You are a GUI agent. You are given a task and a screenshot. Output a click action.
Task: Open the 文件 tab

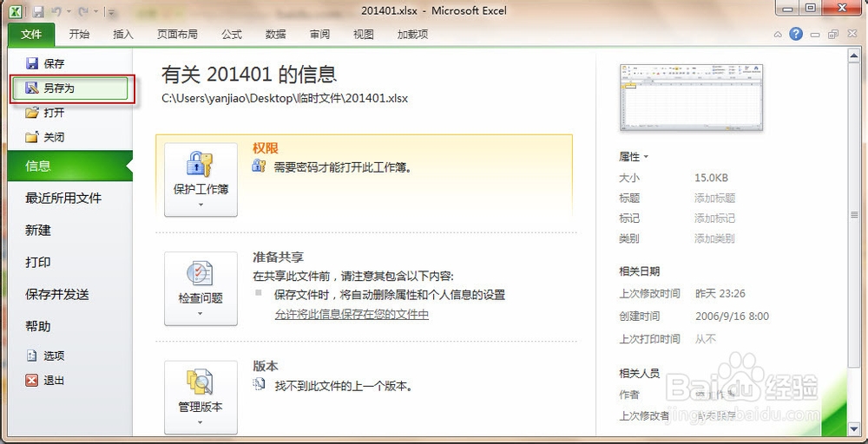point(31,35)
